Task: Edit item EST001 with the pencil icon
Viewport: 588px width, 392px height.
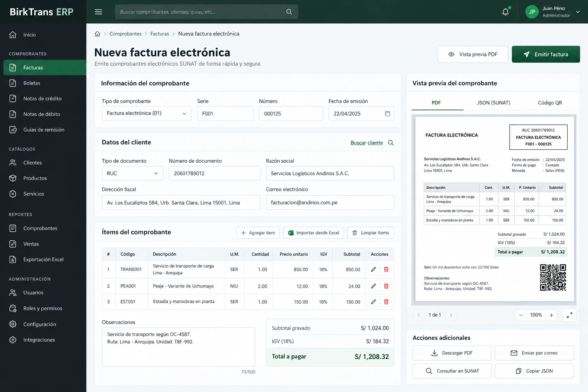Action: [373, 302]
